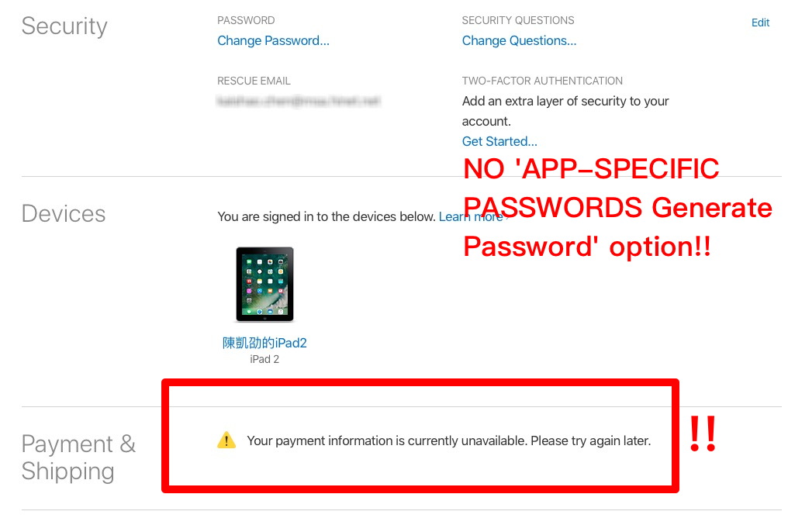Click the Payment & Shipping heading

click(x=78, y=458)
